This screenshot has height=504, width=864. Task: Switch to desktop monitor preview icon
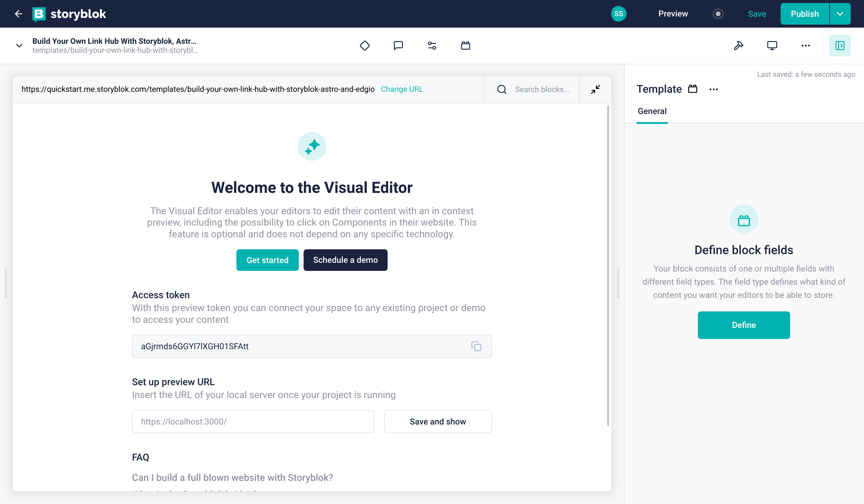click(772, 45)
